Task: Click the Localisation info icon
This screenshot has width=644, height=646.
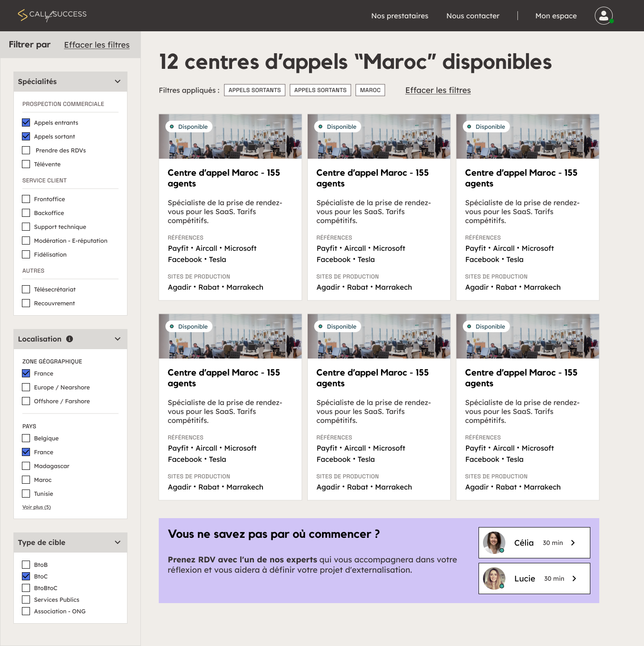Action: tap(69, 339)
